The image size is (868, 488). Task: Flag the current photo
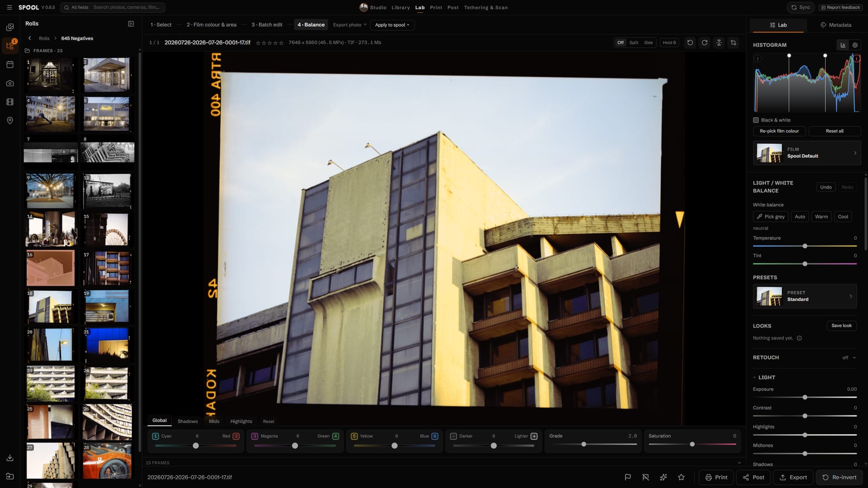(628, 477)
